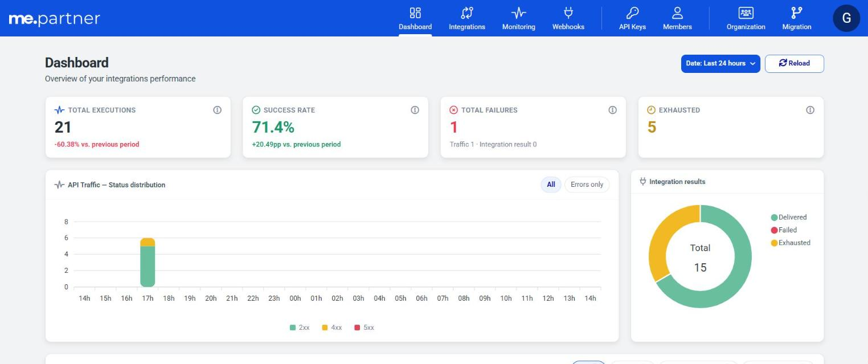The width and height of the screenshot is (868, 364).
Task: Click the -60.38% vs. previous period text
Action: coord(97,145)
